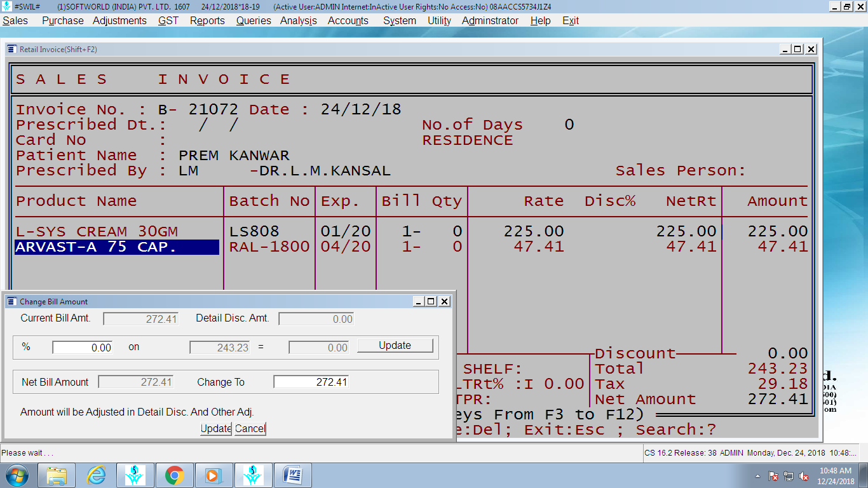Open the Reports menu

pos(207,20)
